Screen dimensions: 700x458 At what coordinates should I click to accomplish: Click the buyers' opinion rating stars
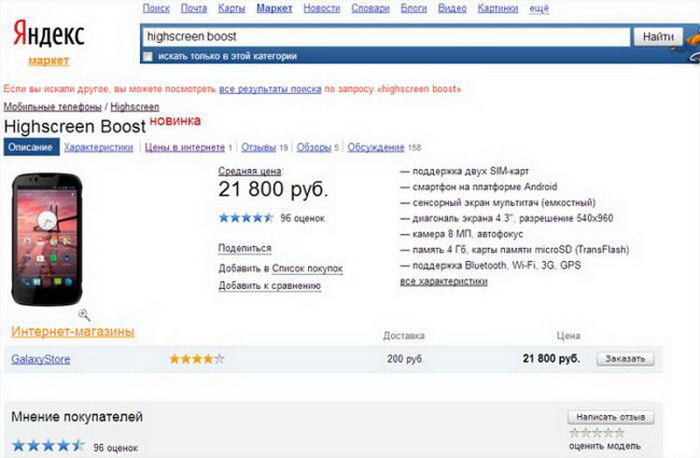47,445
